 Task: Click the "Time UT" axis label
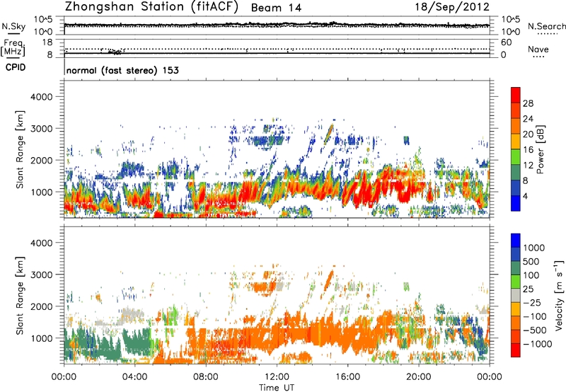click(277, 387)
